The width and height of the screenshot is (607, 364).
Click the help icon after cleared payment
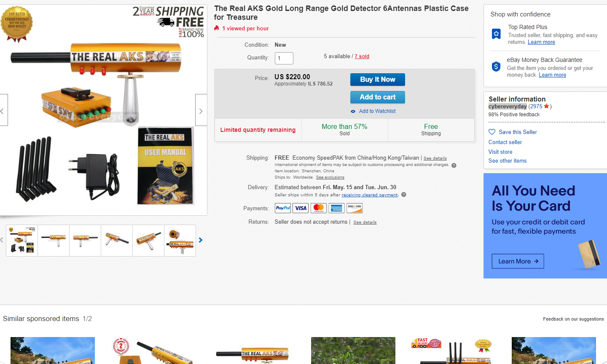[x=404, y=195]
